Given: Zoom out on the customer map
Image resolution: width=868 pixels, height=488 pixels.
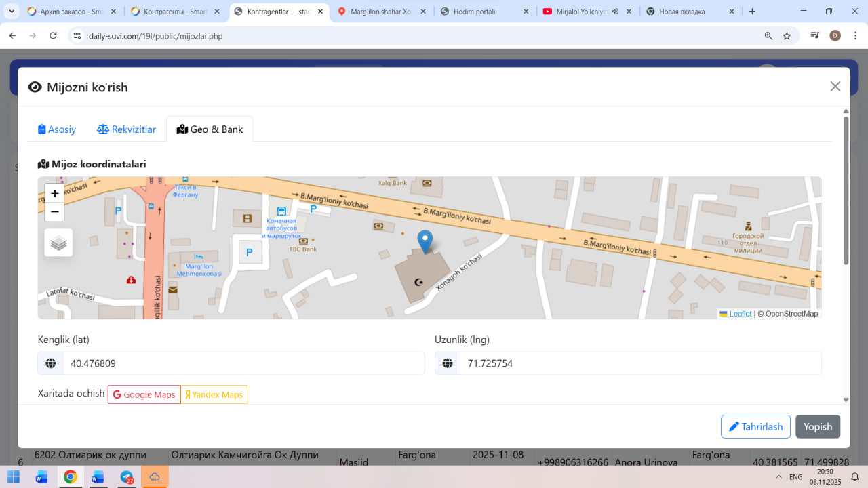Looking at the screenshot, I should [x=55, y=212].
